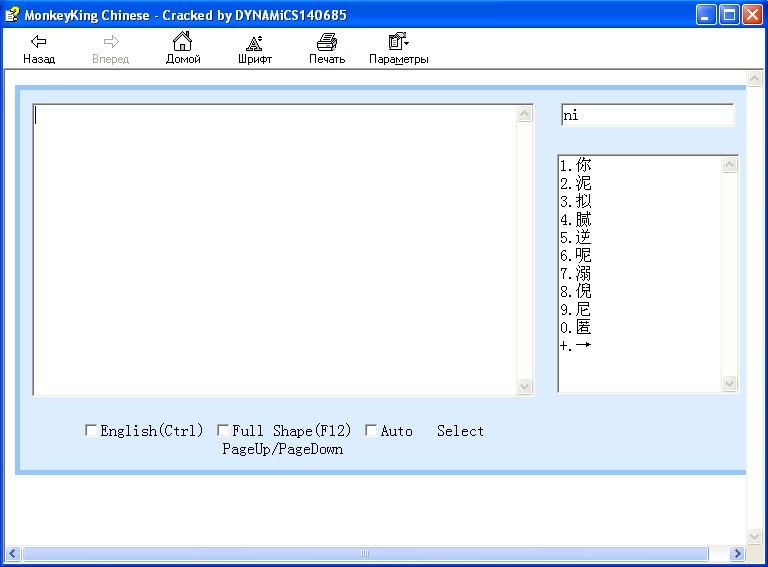Select candidate 7. 溺
The image size is (768, 567).
pyautogui.click(x=576, y=273)
